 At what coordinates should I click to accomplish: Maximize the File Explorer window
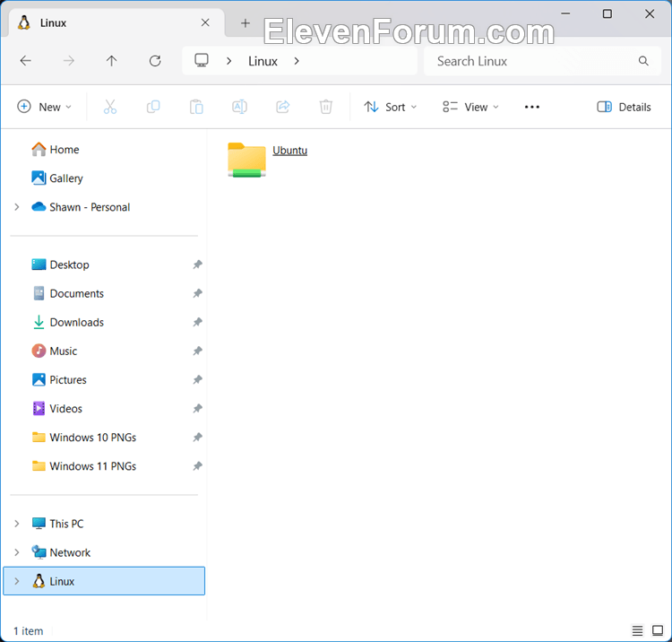(x=607, y=13)
